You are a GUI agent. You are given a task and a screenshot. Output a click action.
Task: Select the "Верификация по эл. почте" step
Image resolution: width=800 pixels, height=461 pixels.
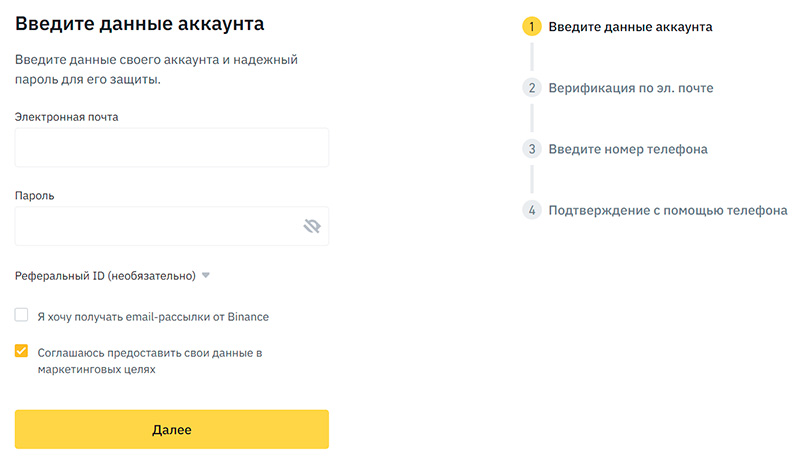point(630,88)
